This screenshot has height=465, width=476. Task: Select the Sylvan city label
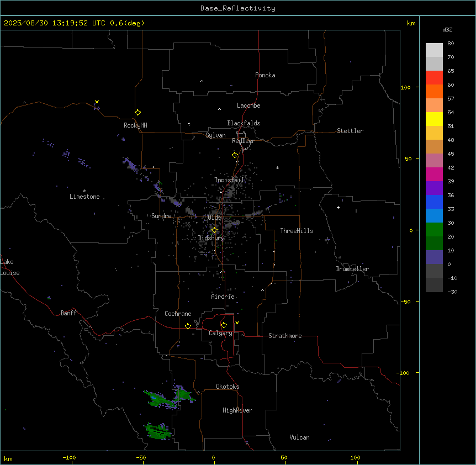(215, 135)
